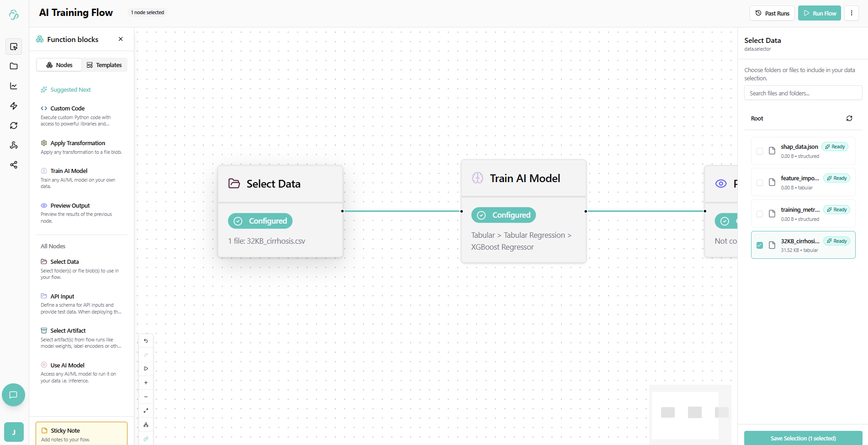This screenshot has height=445, width=868.
Task: Tick the training_metrics file checkbox
Action: point(760,214)
